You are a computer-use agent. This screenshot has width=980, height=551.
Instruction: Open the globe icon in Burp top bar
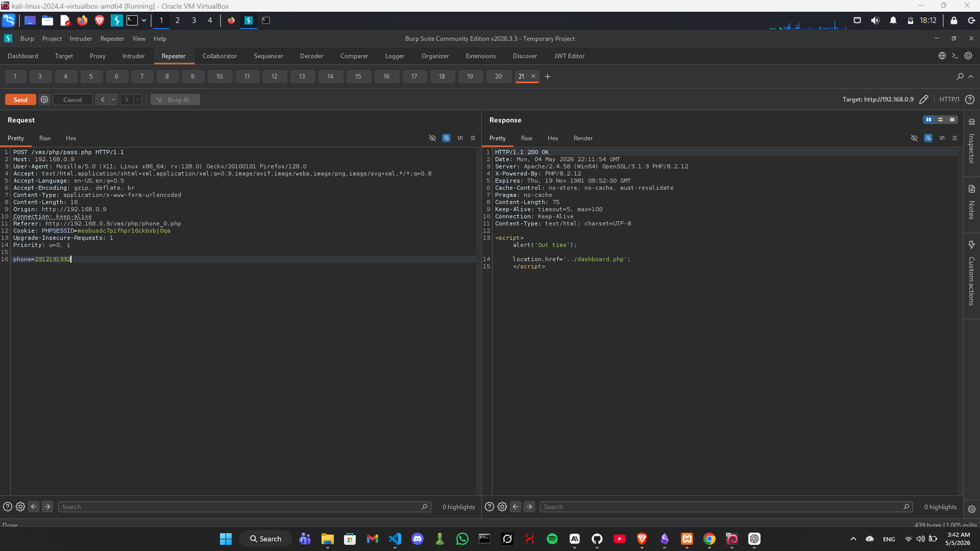[x=942, y=56]
